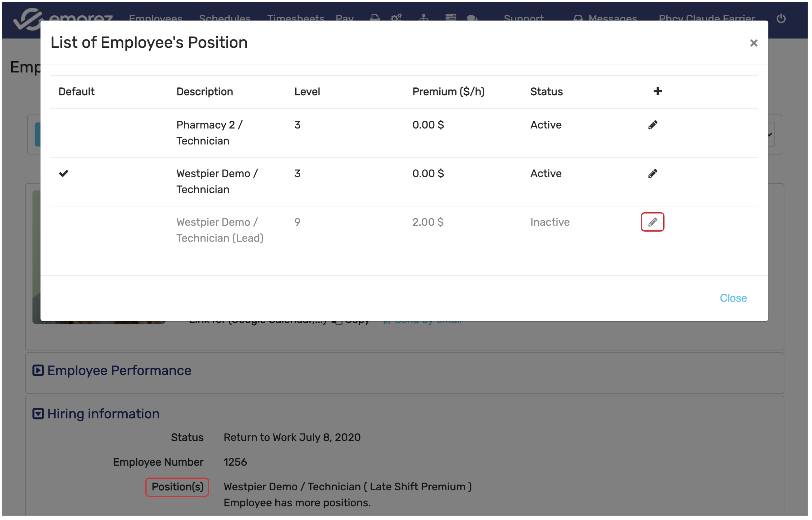The height and width of the screenshot is (520, 812).
Task: Click the Status column header
Action: (x=546, y=91)
